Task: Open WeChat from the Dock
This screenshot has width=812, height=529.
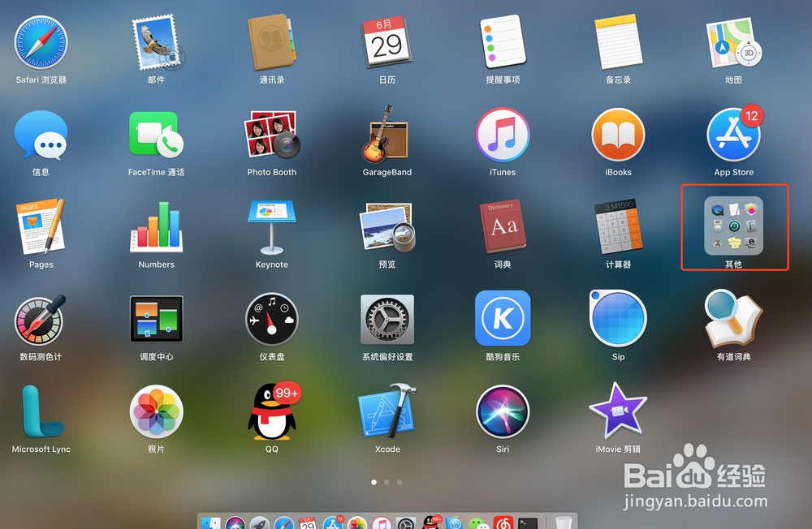Action: point(479,523)
